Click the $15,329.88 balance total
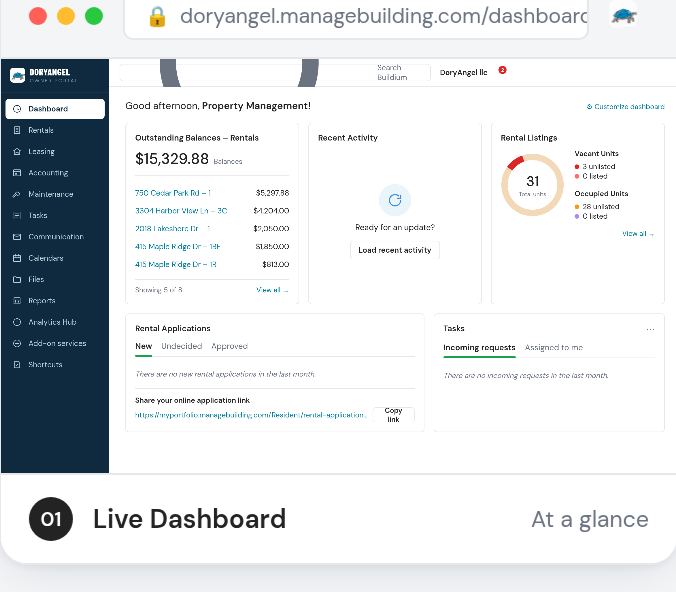This screenshot has height=592, width=676. click(x=172, y=159)
